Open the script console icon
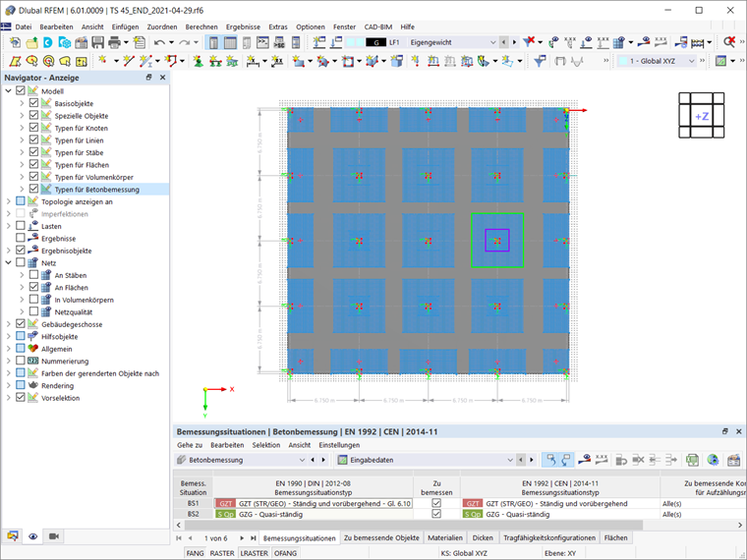 262,42
